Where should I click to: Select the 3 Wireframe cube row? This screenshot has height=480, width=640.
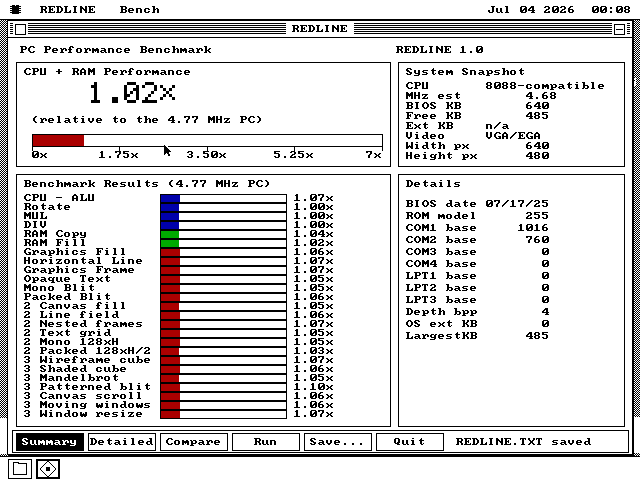tap(87, 360)
